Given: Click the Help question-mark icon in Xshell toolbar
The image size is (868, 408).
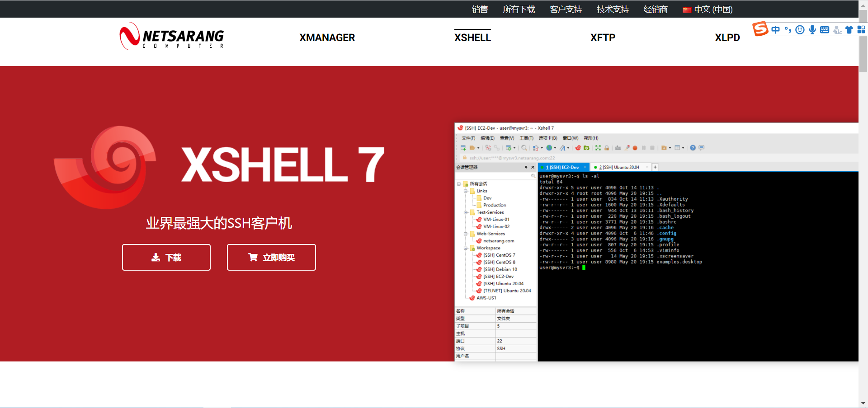Looking at the screenshot, I should (693, 148).
